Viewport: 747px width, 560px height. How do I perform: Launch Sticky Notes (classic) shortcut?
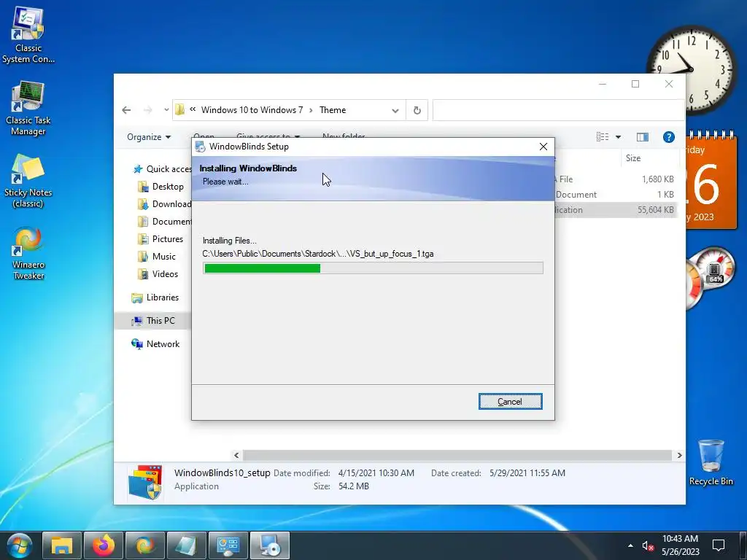28,181
